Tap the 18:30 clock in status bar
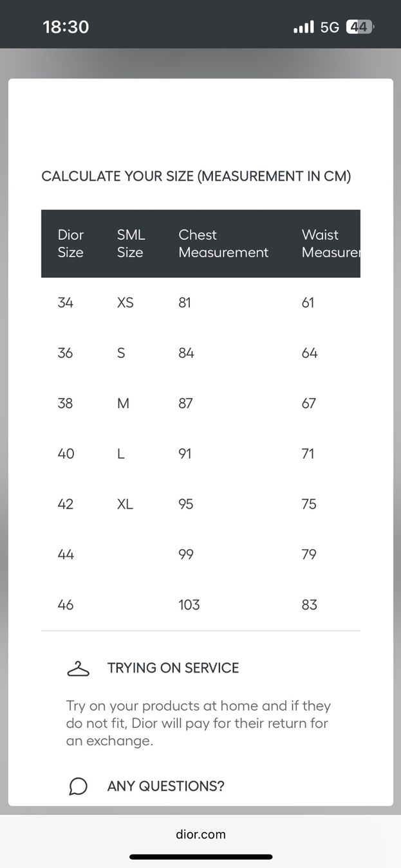401x868 pixels. pyautogui.click(x=66, y=27)
